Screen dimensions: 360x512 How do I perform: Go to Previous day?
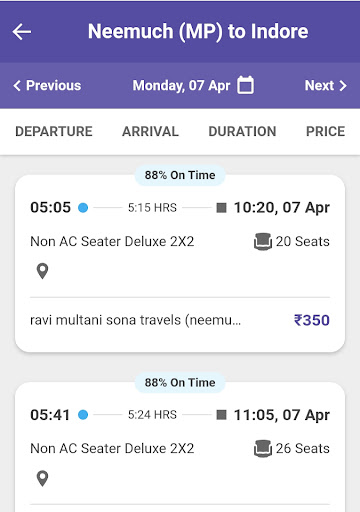(x=47, y=86)
